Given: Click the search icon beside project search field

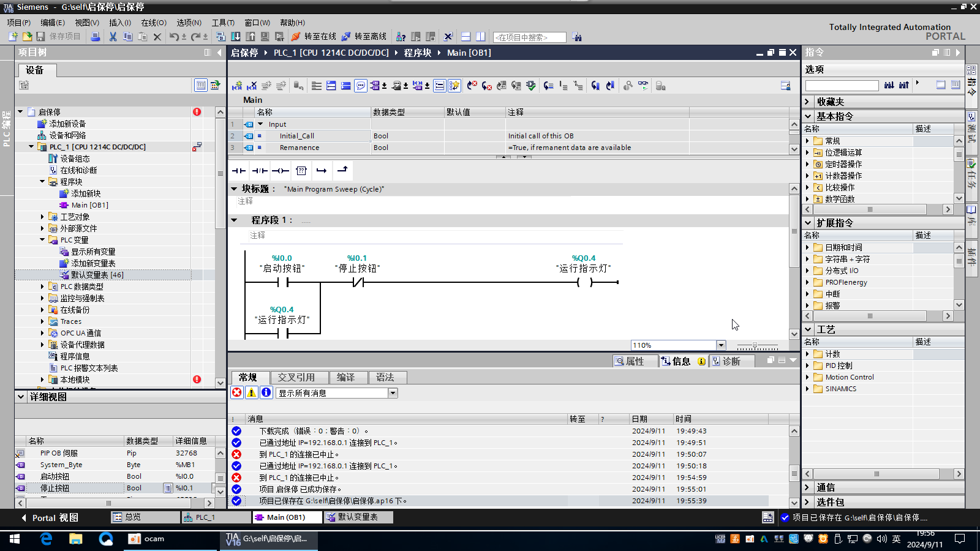Looking at the screenshot, I should [577, 37].
